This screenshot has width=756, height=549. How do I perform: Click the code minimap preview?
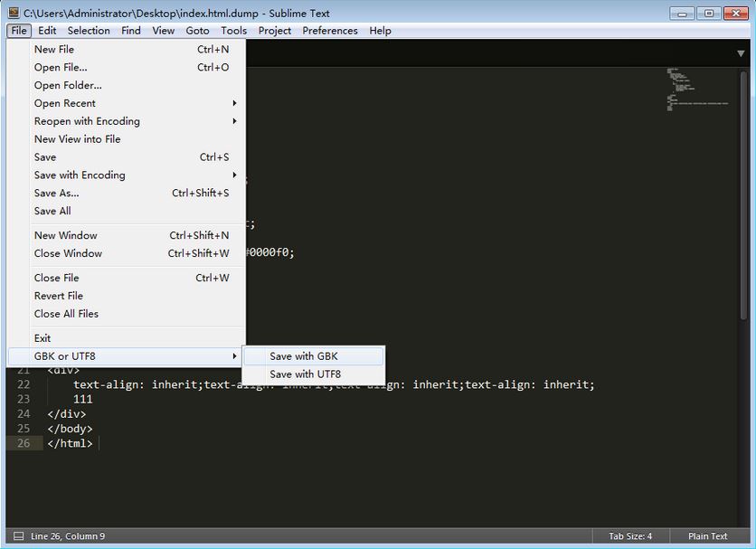click(x=697, y=90)
